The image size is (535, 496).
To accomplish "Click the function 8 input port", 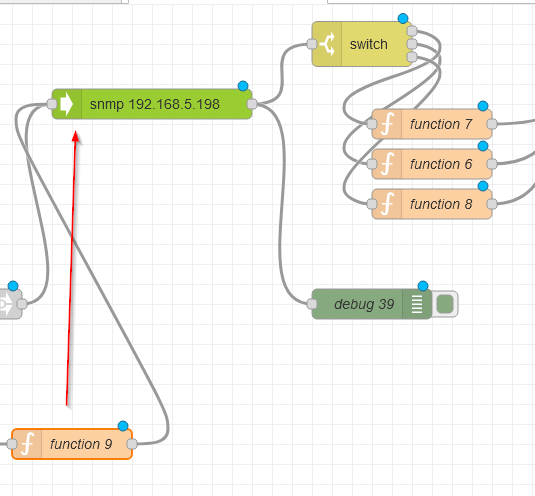I will click(x=372, y=204).
